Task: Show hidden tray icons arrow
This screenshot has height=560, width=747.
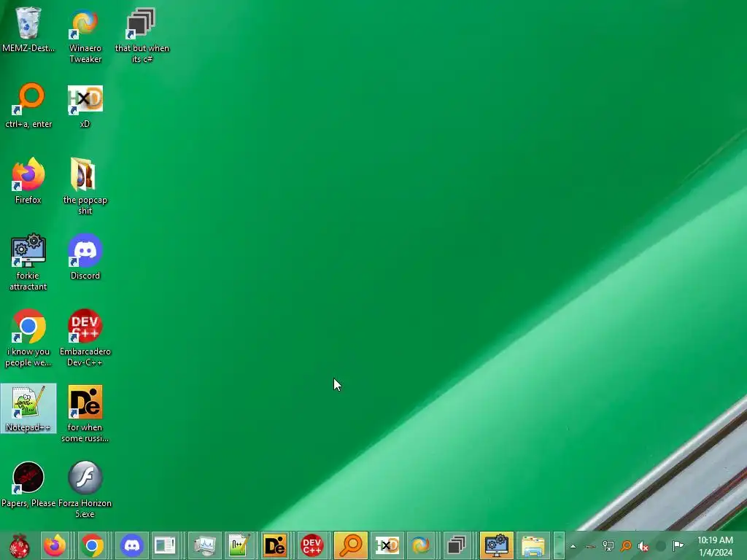Action: pyautogui.click(x=573, y=546)
